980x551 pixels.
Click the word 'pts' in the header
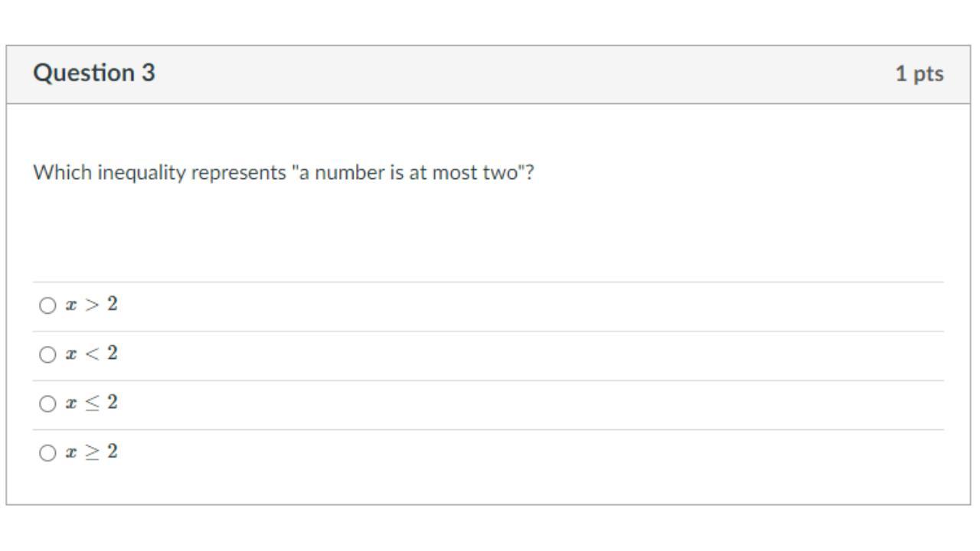pyautogui.click(x=928, y=74)
